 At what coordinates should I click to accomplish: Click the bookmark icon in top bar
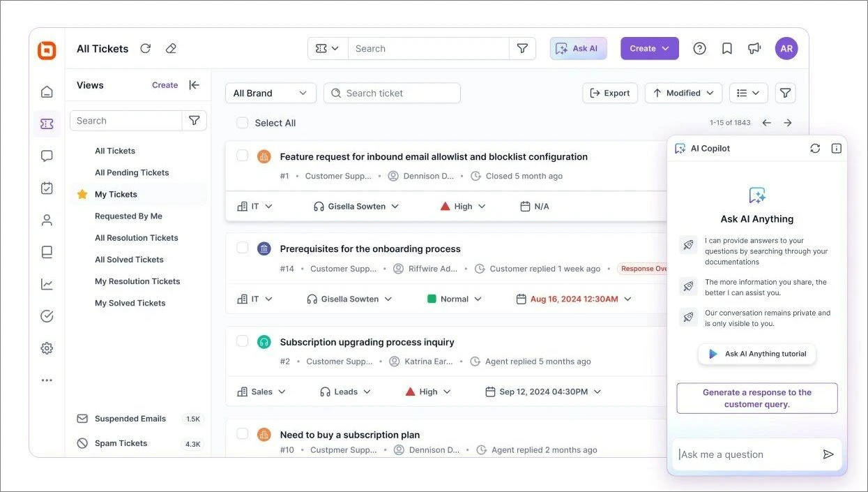pos(727,48)
